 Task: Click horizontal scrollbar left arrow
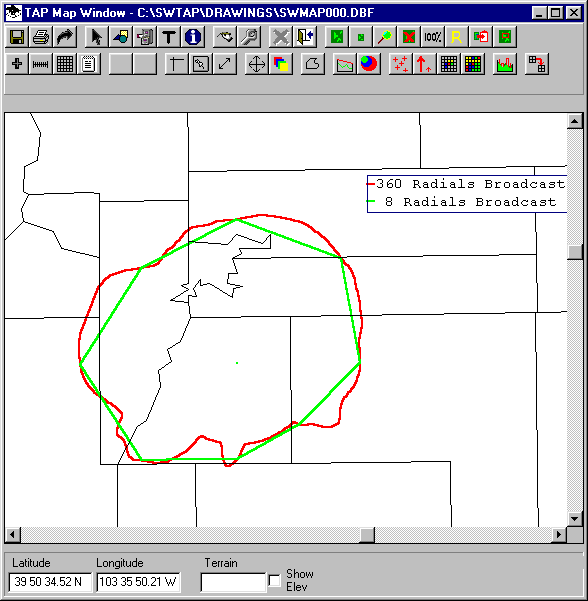13,534
